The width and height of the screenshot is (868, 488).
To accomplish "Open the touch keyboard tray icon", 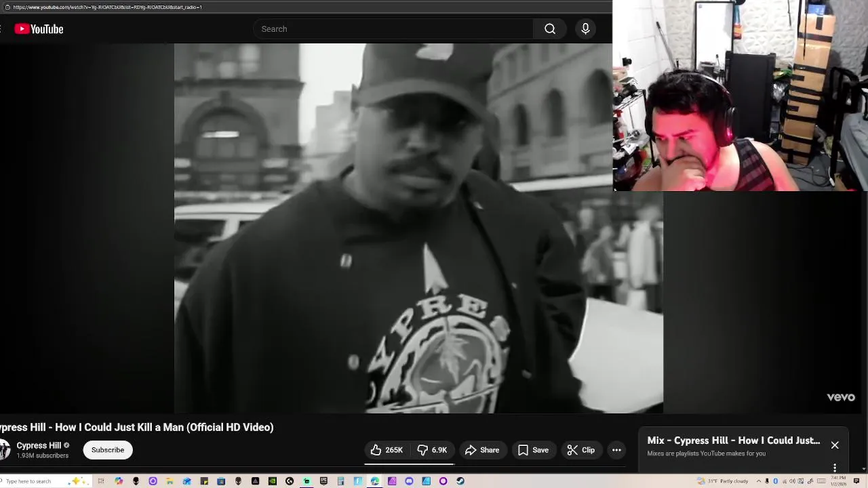I will click(821, 481).
